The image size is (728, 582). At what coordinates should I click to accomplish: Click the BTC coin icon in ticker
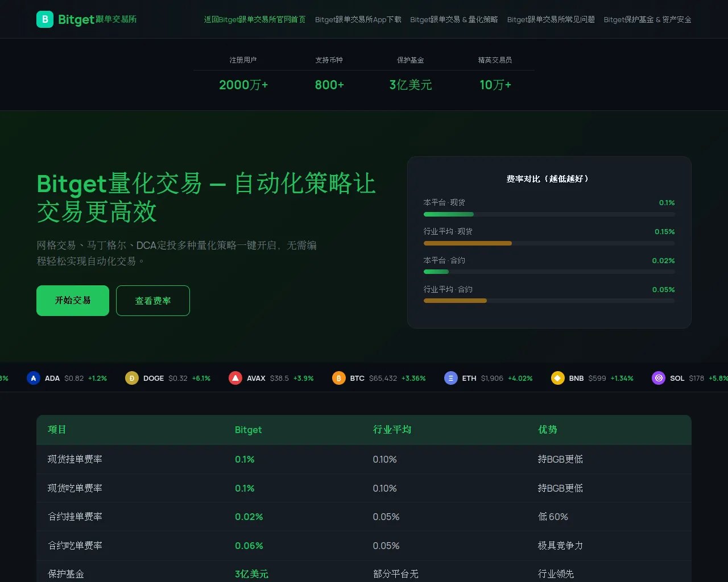339,378
